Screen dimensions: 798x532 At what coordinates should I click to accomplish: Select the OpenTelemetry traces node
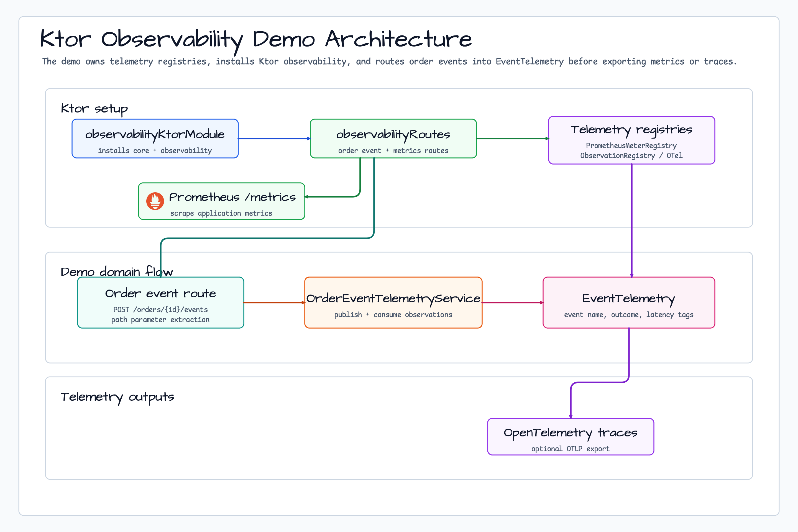pos(570,437)
